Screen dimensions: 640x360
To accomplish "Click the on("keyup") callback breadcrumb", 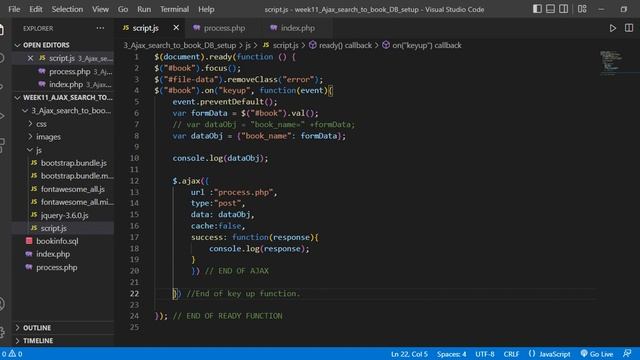I will pos(422,45).
